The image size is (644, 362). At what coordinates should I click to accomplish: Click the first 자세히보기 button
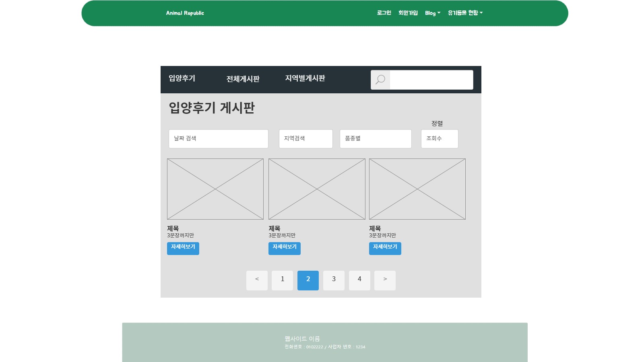point(183,248)
